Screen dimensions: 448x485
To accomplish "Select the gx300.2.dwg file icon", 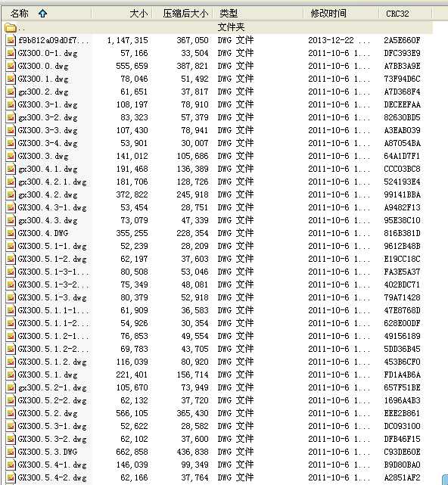I will click(11, 92).
